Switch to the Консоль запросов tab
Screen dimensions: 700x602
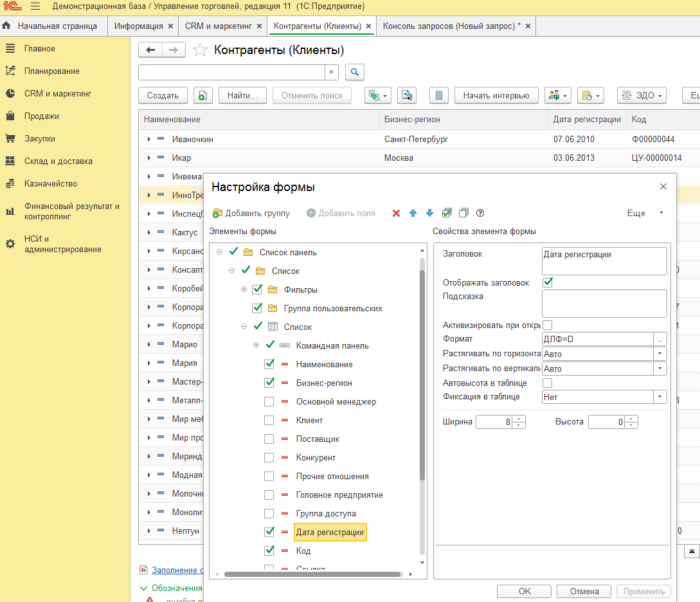click(x=451, y=26)
